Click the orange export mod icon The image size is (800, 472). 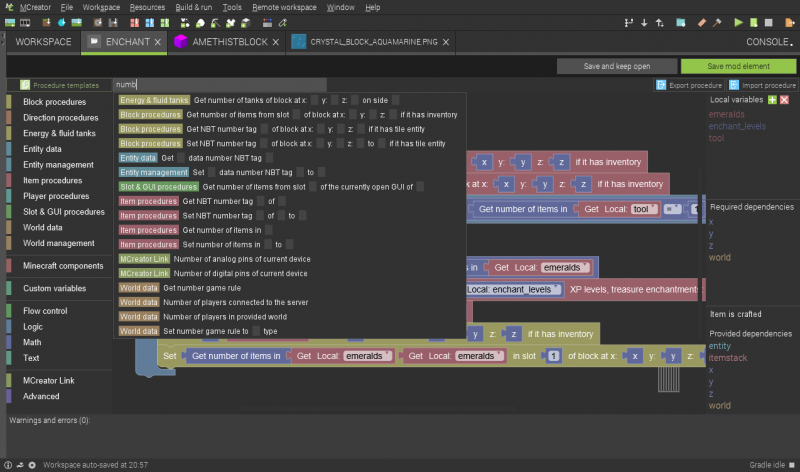pyautogui.click(x=790, y=22)
